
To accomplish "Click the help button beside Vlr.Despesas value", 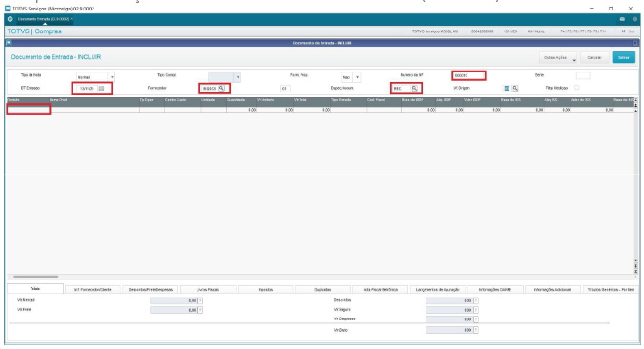I will [x=476, y=319].
